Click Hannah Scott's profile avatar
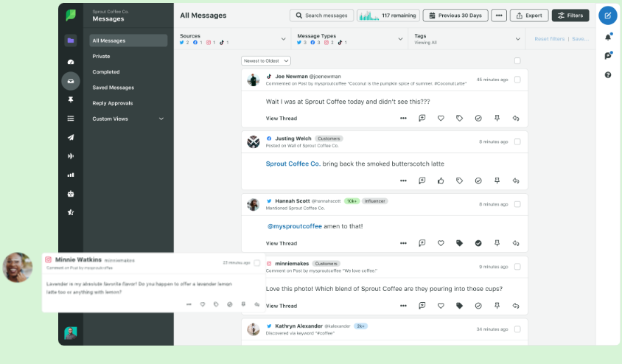This screenshot has height=364, width=622. click(x=253, y=204)
